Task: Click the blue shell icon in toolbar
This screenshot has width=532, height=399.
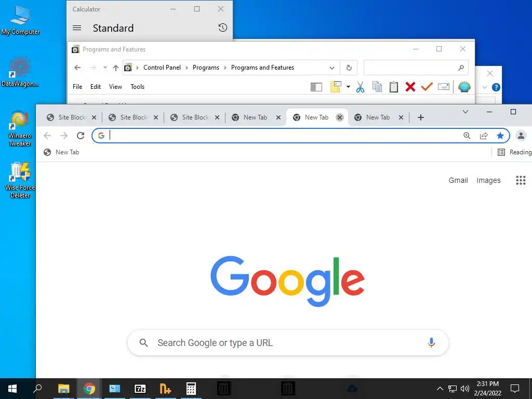Action: pos(464,87)
